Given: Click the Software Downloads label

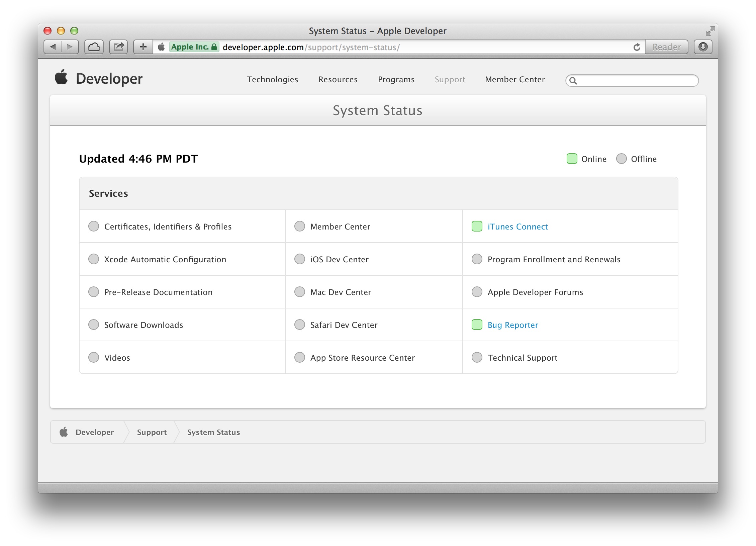Looking at the screenshot, I should (x=144, y=325).
